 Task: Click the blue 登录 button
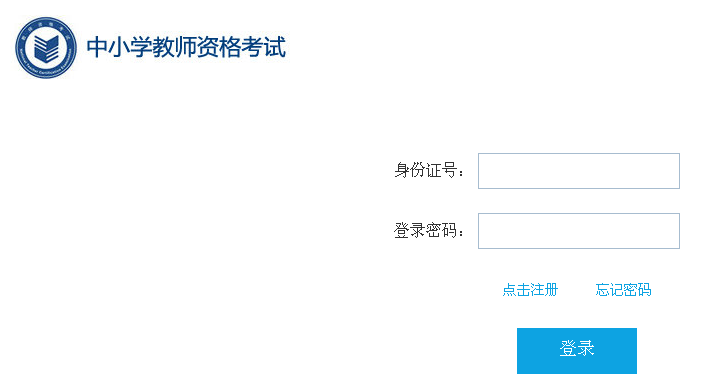pos(577,351)
